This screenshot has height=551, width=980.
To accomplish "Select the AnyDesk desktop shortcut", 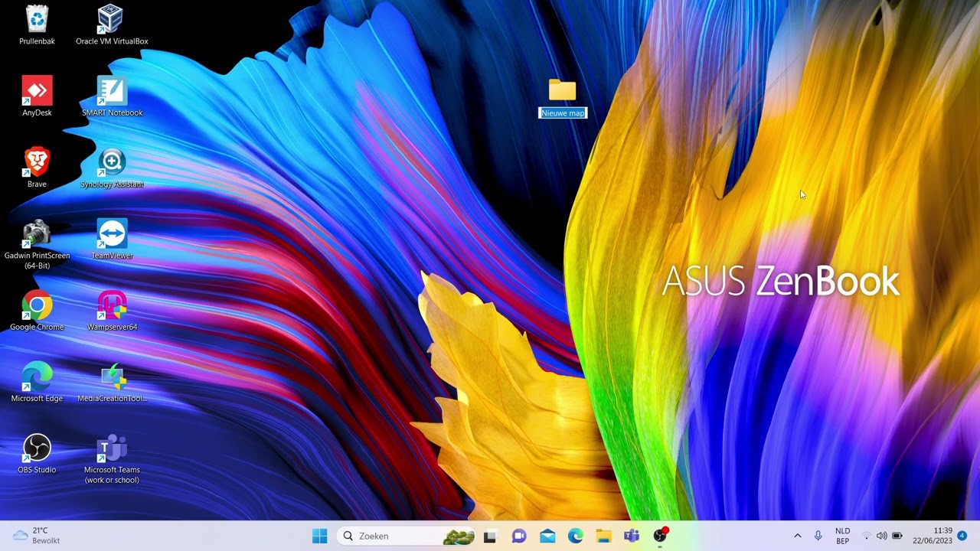I will (x=37, y=96).
